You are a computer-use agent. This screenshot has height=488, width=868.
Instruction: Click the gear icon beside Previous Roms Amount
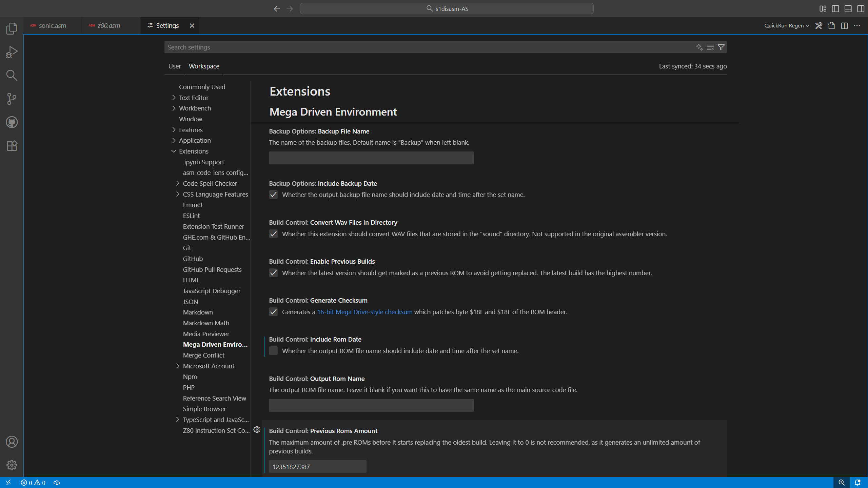click(257, 430)
